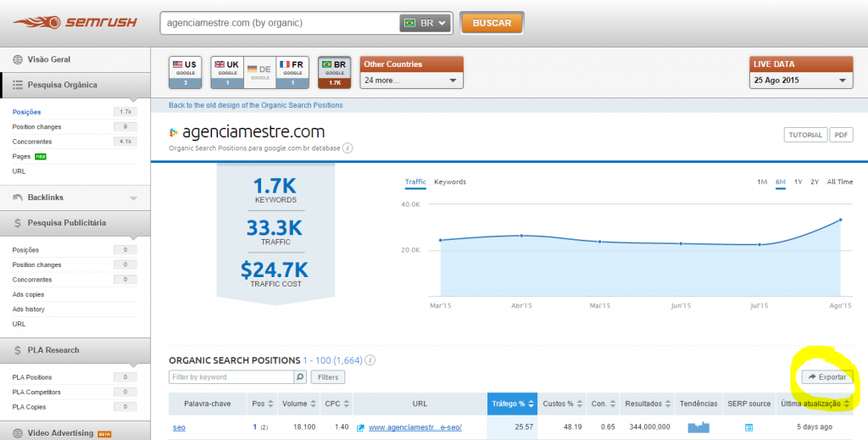The height and width of the screenshot is (440, 868).
Task: Sort by the Volume column arrows
Action: [x=313, y=404]
